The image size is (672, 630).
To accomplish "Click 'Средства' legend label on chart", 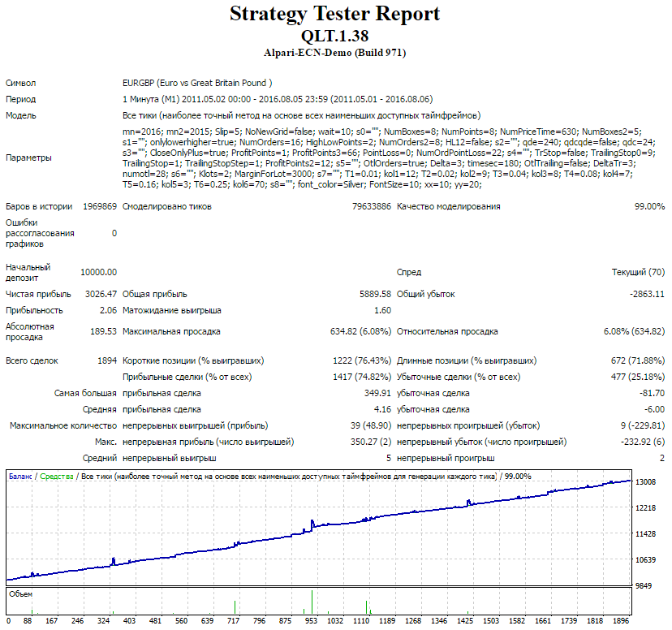I will pyautogui.click(x=57, y=477).
